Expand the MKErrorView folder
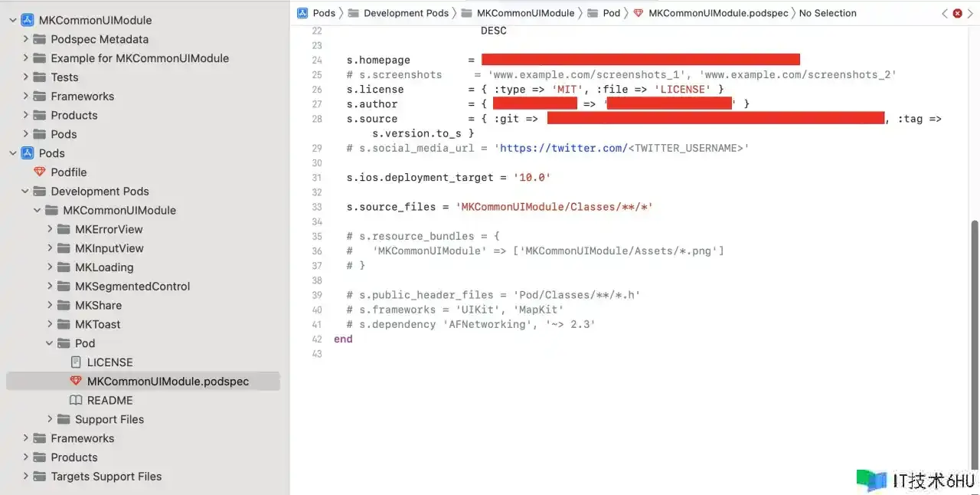This screenshot has width=980, height=495. click(x=50, y=229)
